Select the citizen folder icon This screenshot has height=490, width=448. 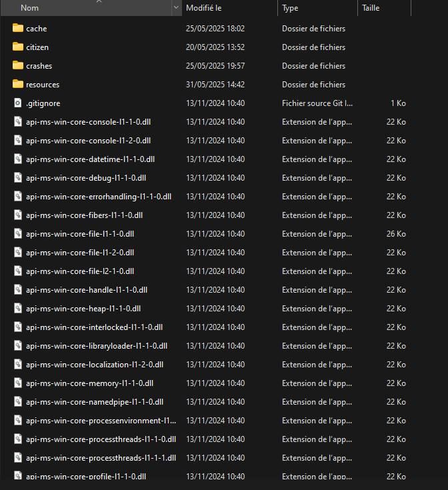[x=17, y=47]
